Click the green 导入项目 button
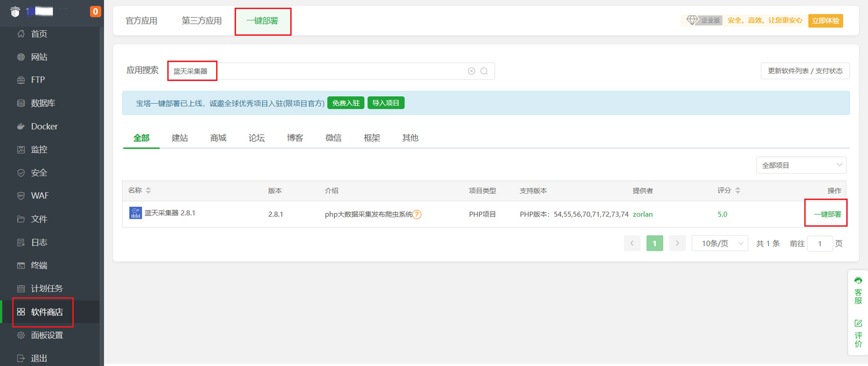This screenshot has height=366, width=868. click(x=386, y=103)
